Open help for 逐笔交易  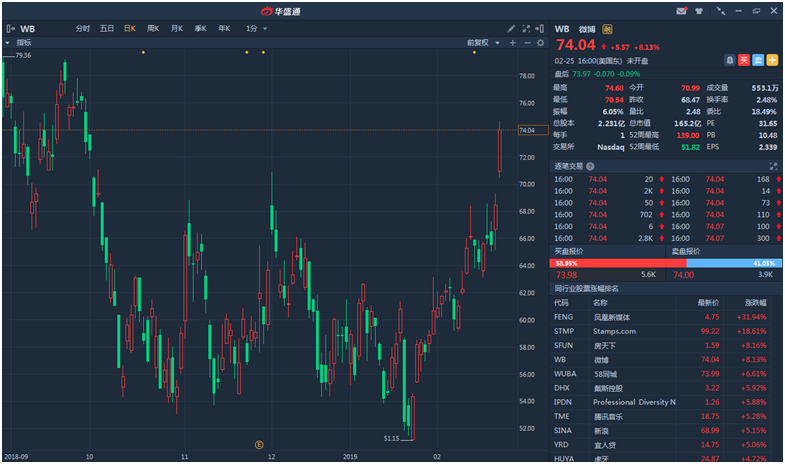click(591, 166)
